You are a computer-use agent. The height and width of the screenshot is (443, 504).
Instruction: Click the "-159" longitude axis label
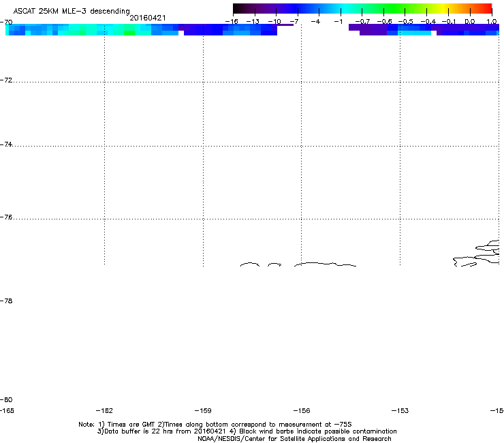pos(203,410)
